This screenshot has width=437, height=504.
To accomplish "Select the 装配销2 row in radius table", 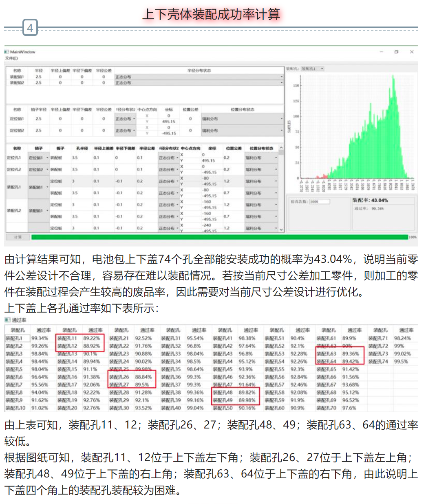I will (16, 82).
